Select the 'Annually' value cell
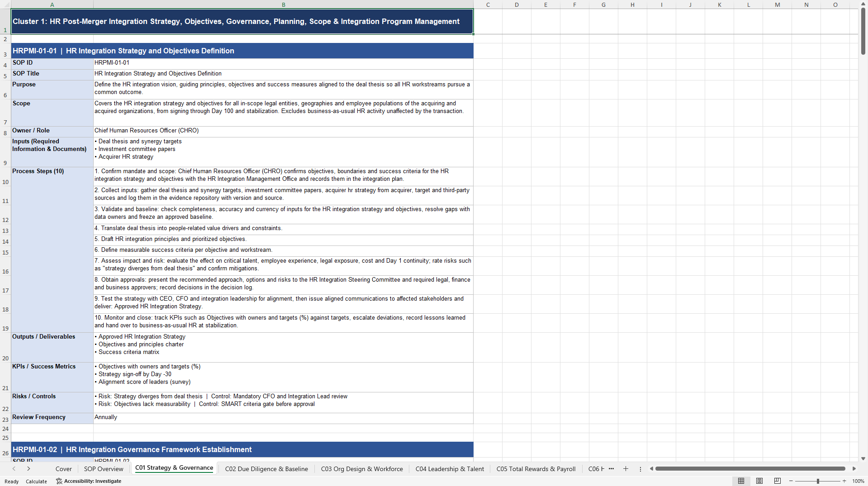868x486 pixels. coord(283,418)
